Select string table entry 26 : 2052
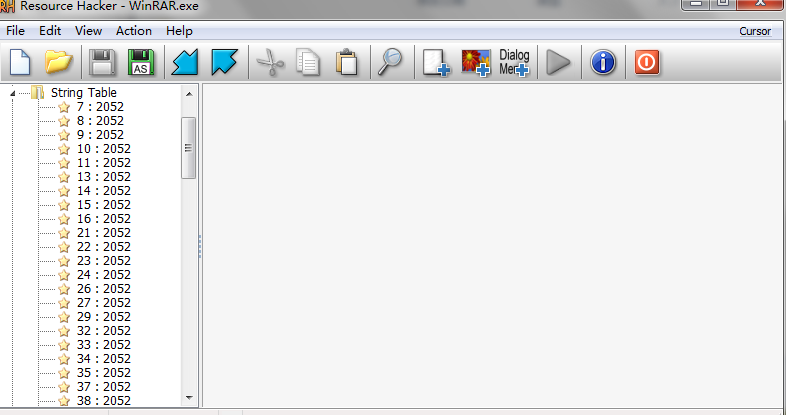 tap(104, 289)
